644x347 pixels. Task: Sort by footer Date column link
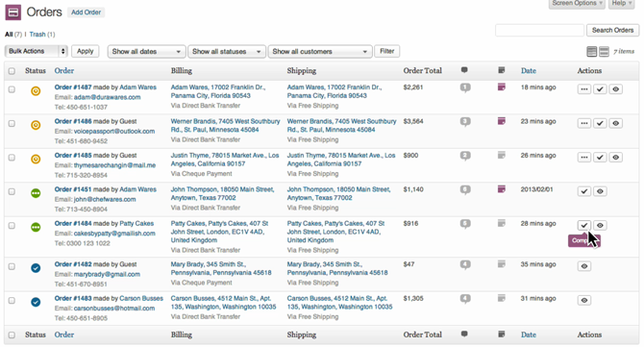click(x=529, y=335)
